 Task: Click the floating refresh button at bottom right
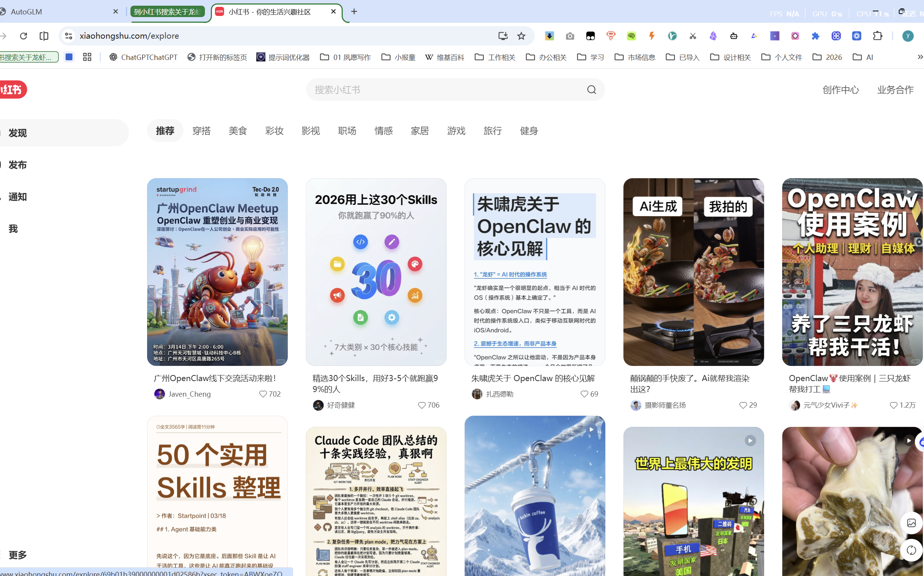click(911, 550)
